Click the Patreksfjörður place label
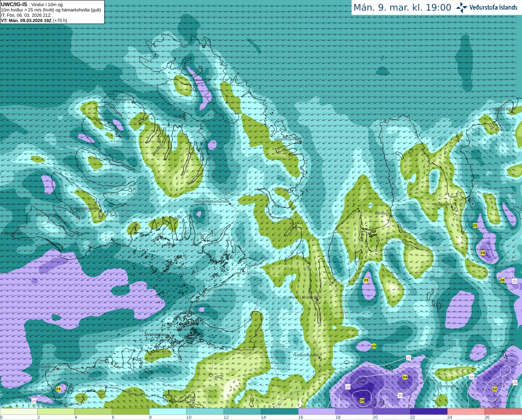Viewport: 522px width, 420px height. 48,215
